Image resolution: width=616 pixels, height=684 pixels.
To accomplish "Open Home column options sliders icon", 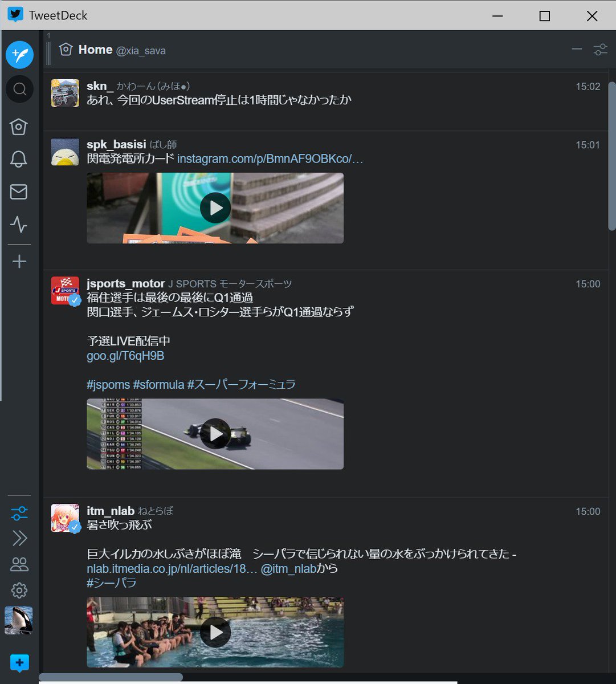I will point(600,50).
